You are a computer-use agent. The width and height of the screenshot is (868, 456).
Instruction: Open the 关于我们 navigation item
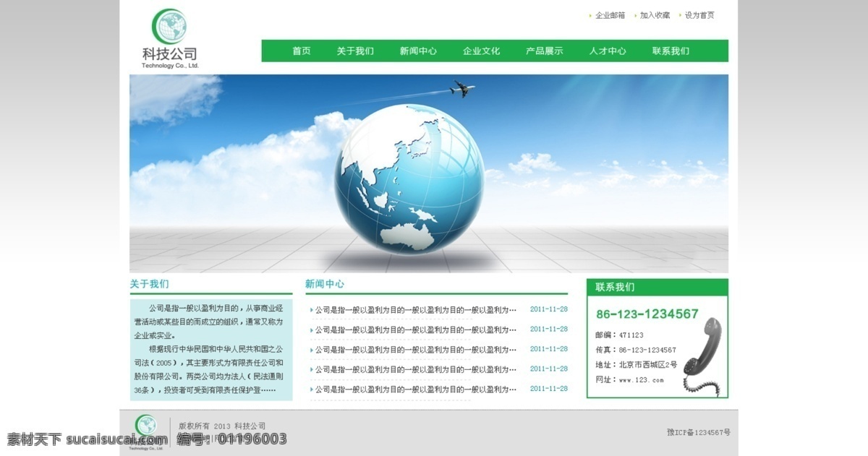click(x=355, y=51)
